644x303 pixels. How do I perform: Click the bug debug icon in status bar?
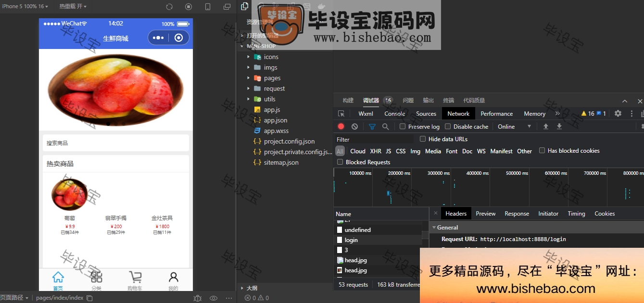(x=198, y=298)
